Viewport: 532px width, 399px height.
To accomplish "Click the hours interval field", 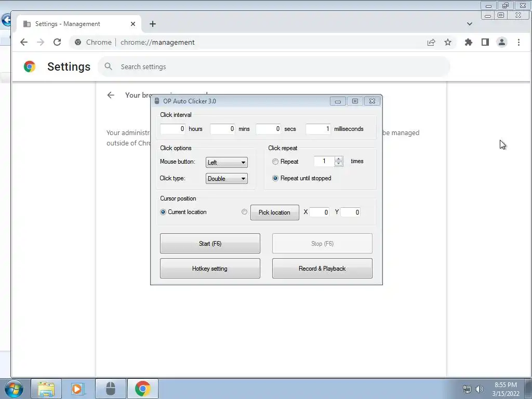I will [172, 129].
